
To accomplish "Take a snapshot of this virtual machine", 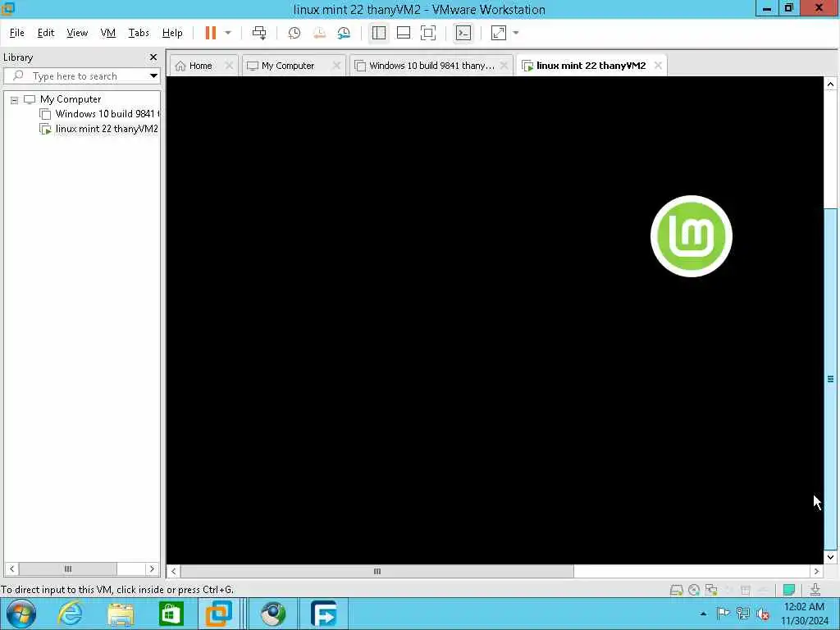I will [x=294, y=33].
